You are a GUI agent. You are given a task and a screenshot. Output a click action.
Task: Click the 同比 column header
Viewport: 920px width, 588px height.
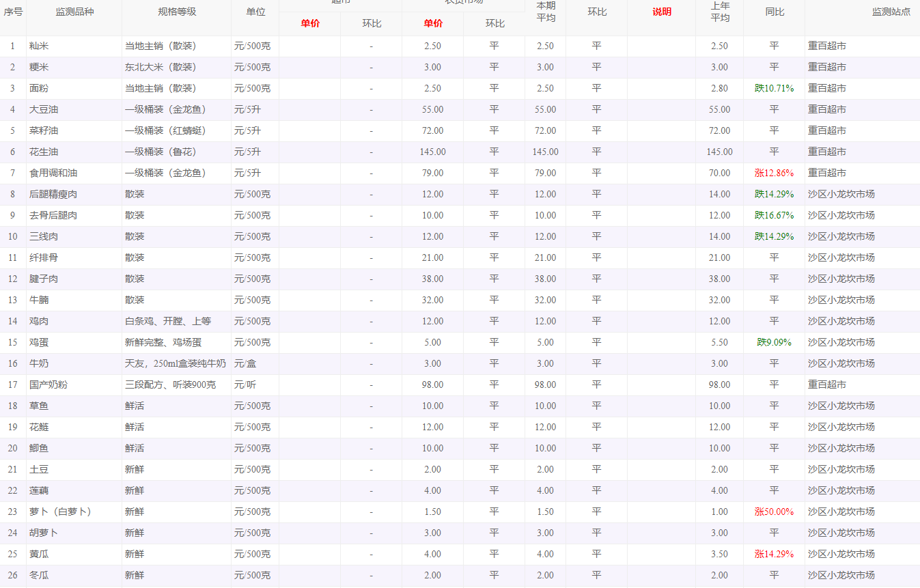(x=774, y=12)
